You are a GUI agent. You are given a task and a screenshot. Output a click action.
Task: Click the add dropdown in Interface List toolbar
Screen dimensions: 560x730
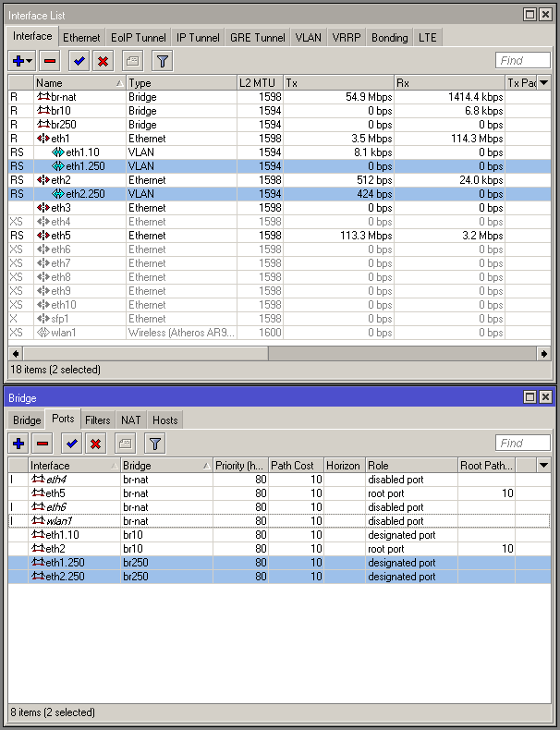point(21,61)
